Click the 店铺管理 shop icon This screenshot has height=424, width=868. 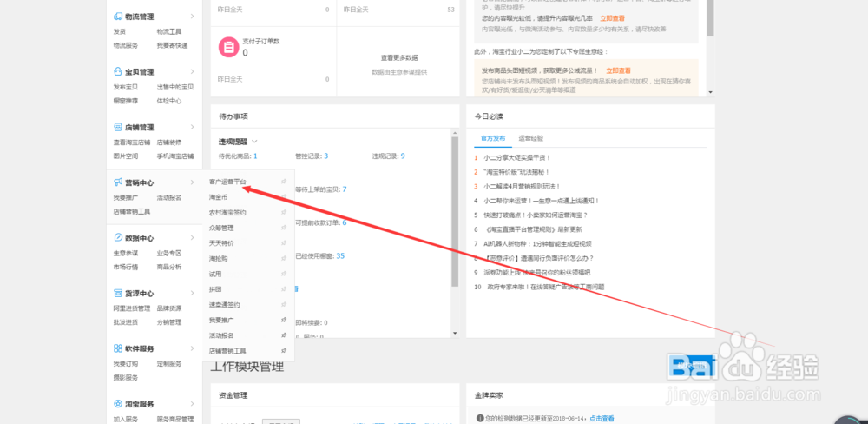(118, 128)
